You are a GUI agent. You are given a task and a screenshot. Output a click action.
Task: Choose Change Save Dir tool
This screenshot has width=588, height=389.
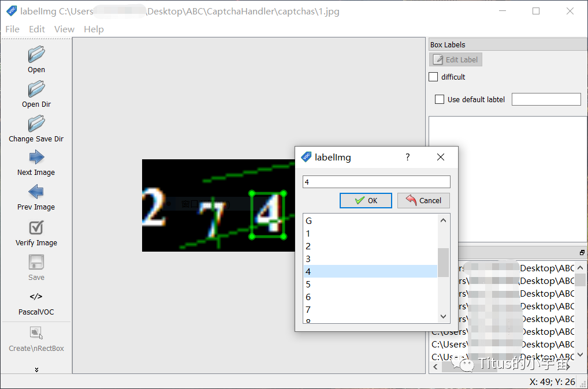[36, 129]
